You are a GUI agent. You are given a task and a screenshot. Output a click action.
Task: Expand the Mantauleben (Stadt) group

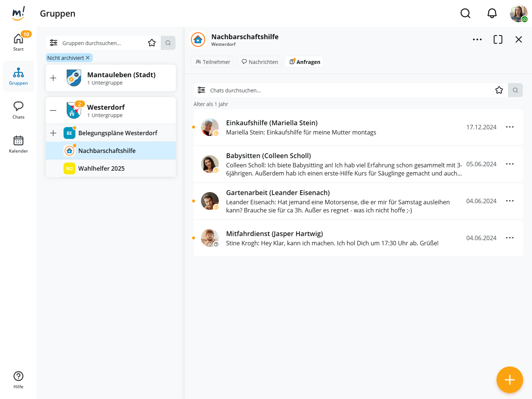click(53, 78)
